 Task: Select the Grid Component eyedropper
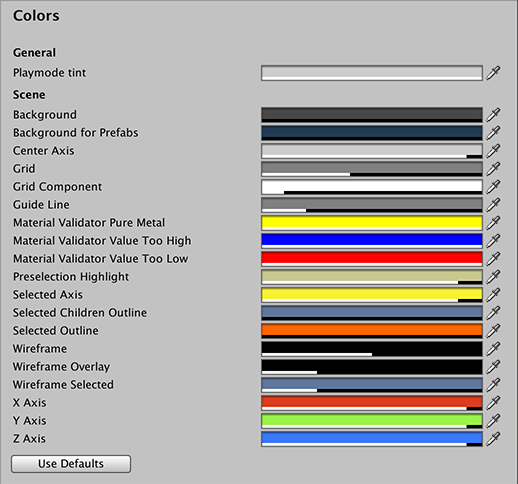493,187
